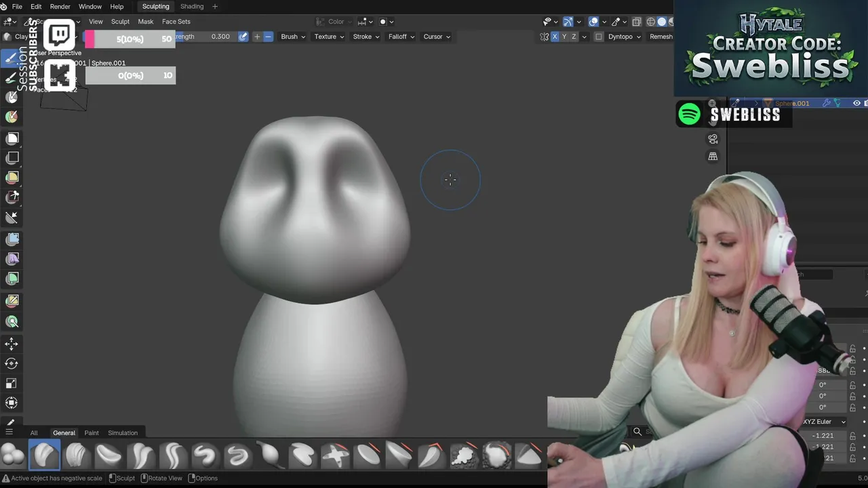Toggle Z axis symmetry
Screen dimensions: 868x488
coord(574,37)
